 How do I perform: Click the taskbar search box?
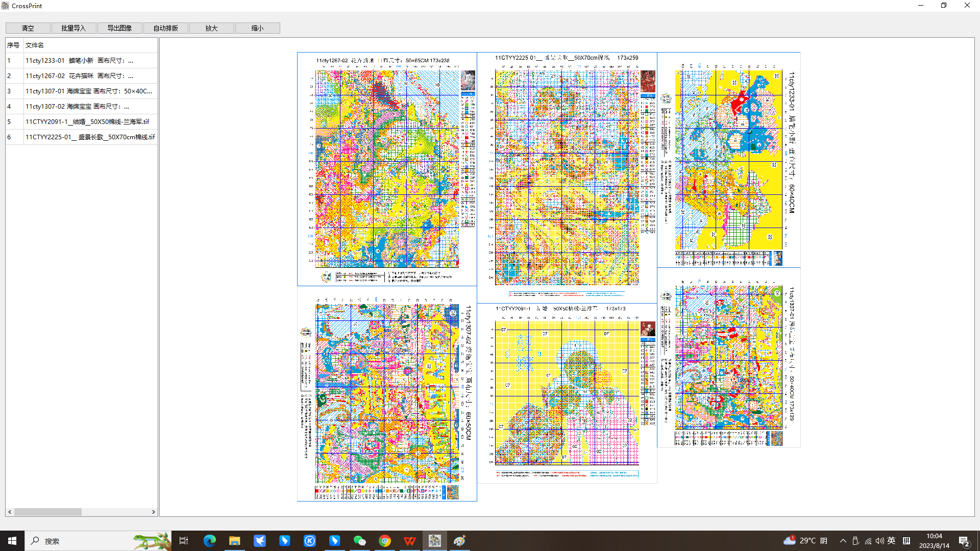point(98,541)
